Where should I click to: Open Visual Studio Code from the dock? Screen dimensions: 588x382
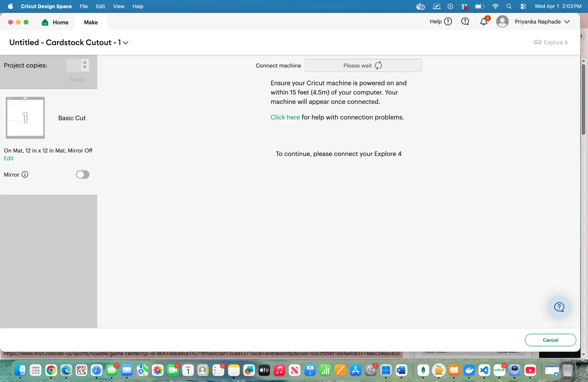[x=484, y=371]
